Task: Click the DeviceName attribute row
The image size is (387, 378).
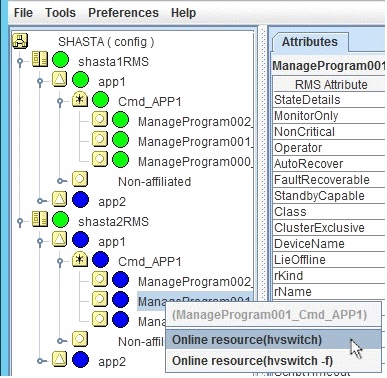Action: (x=329, y=244)
